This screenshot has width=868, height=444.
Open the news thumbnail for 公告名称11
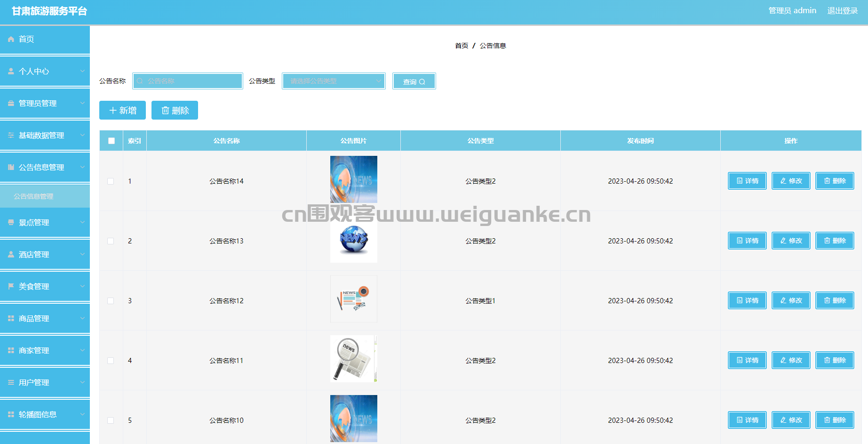pos(353,359)
